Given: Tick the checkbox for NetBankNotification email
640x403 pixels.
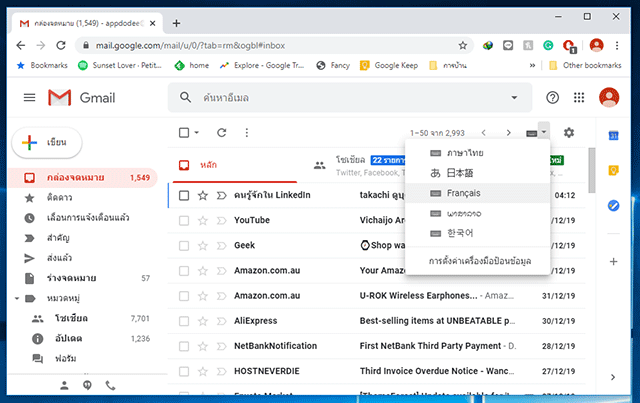Looking at the screenshot, I should pos(184,346).
